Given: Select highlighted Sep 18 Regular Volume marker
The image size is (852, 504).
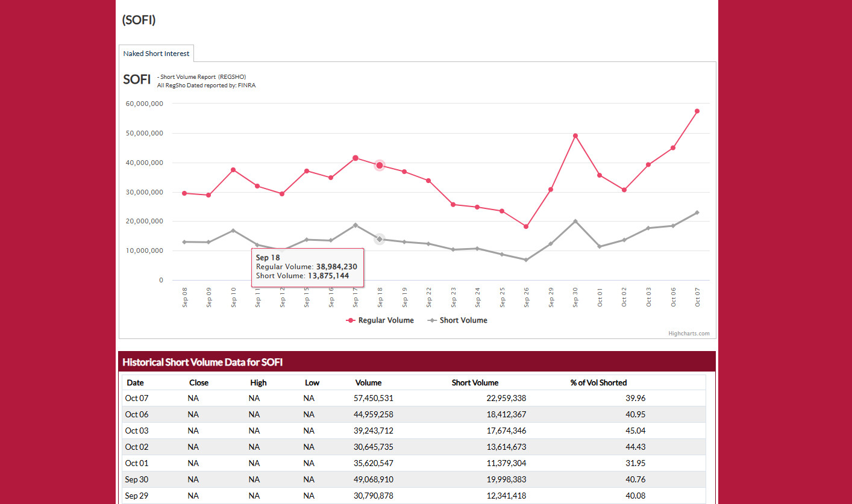Looking at the screenshot, I should (x=380, y=166).
